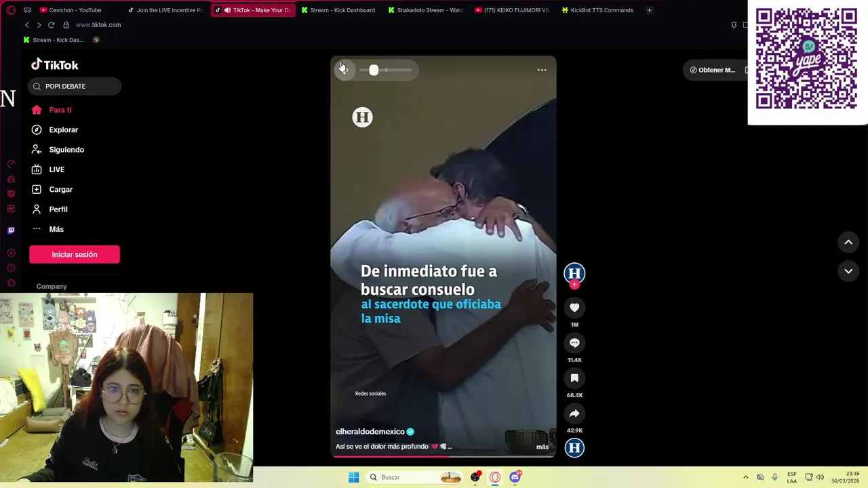This screenshot has width=868, height=488.
Task: Open the three-dot video options menu
Action: tap(542, 70)
